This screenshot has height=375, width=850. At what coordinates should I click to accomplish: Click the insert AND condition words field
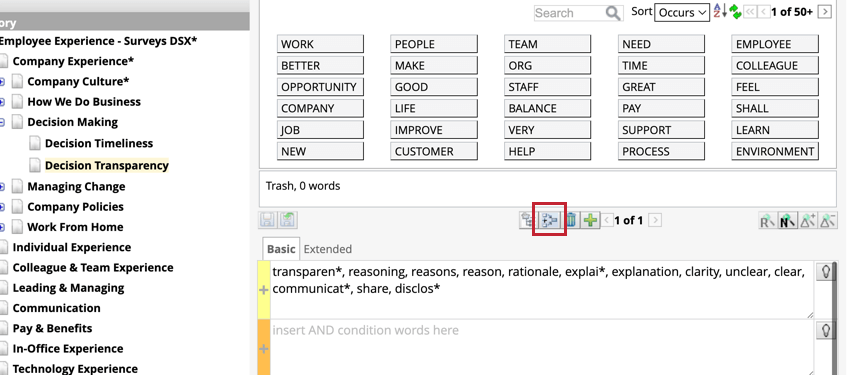click(542, 347)
